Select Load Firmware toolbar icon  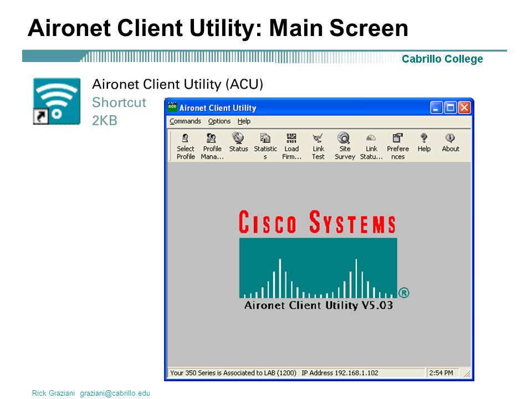click(291, 146)
